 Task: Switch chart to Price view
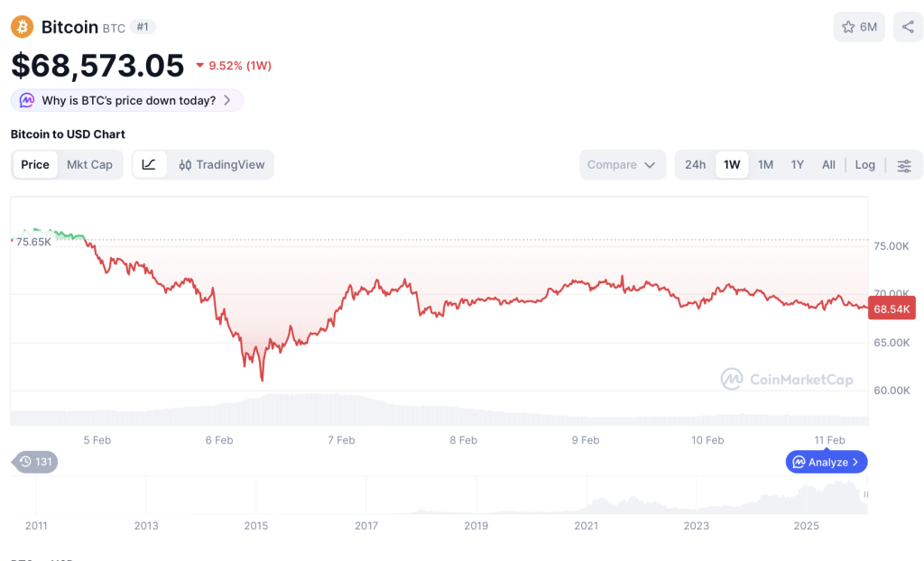35,165
